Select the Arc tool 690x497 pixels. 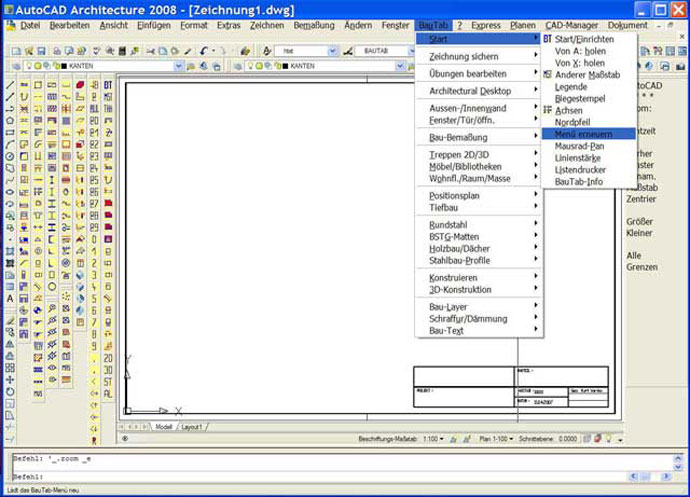coord(10,144)
